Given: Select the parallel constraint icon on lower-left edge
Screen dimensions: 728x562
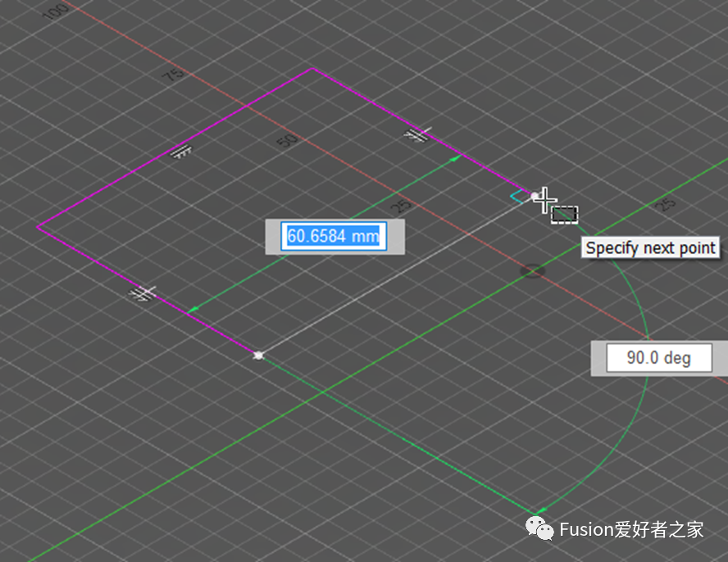Looking at the screenshot, I should [x=143, y=293].
